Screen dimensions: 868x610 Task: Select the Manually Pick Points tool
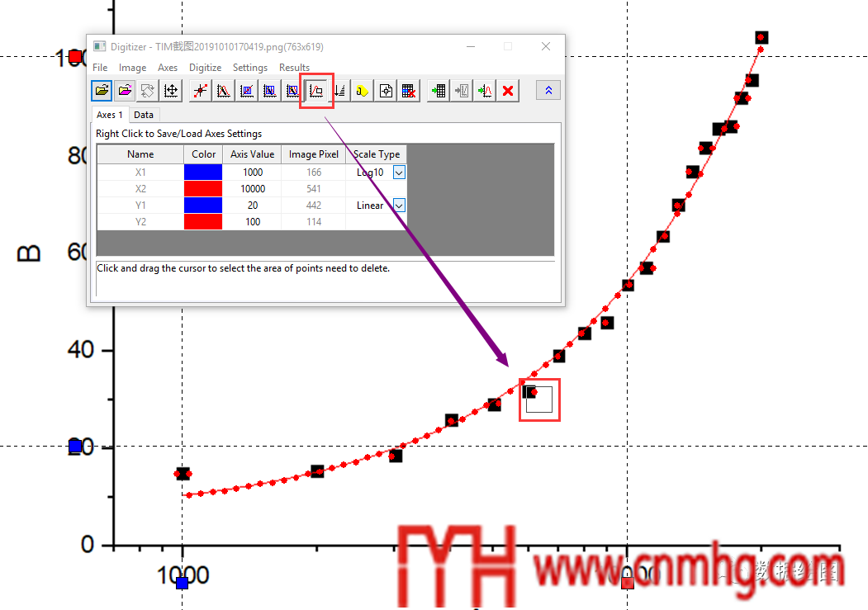[201, 91]
